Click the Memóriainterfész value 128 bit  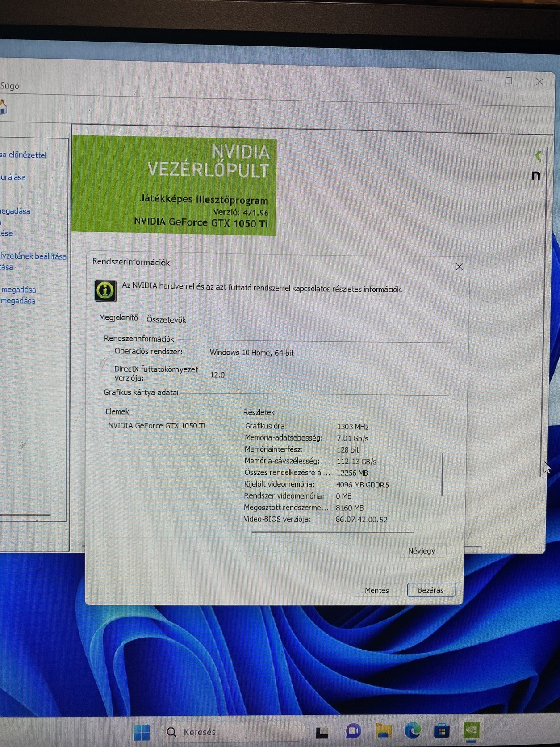(348, 450)
